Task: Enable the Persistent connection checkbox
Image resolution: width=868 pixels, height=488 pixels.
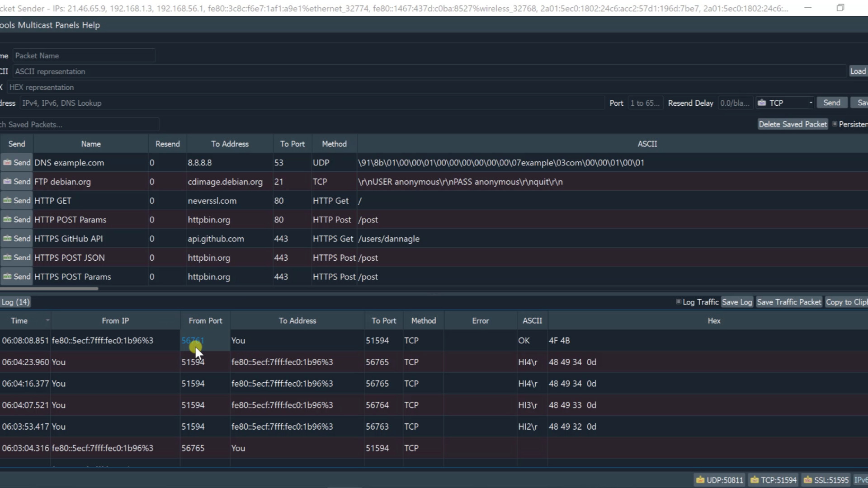Action: point(835,124)
